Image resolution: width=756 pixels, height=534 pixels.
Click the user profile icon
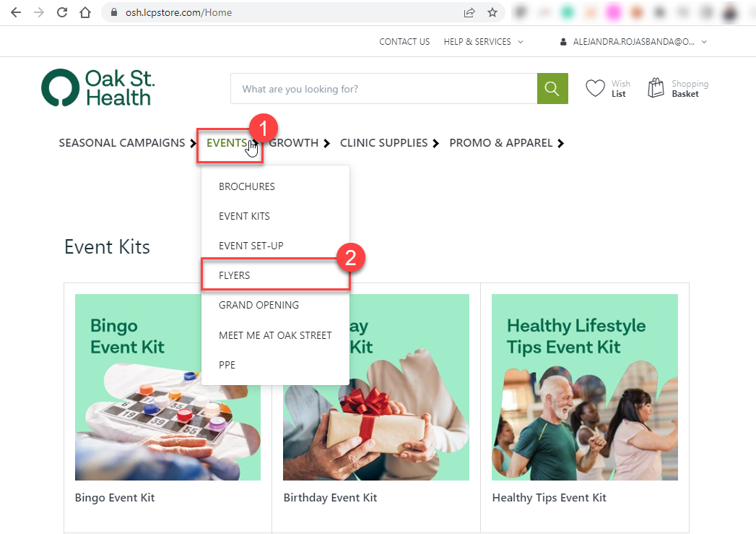563,42
